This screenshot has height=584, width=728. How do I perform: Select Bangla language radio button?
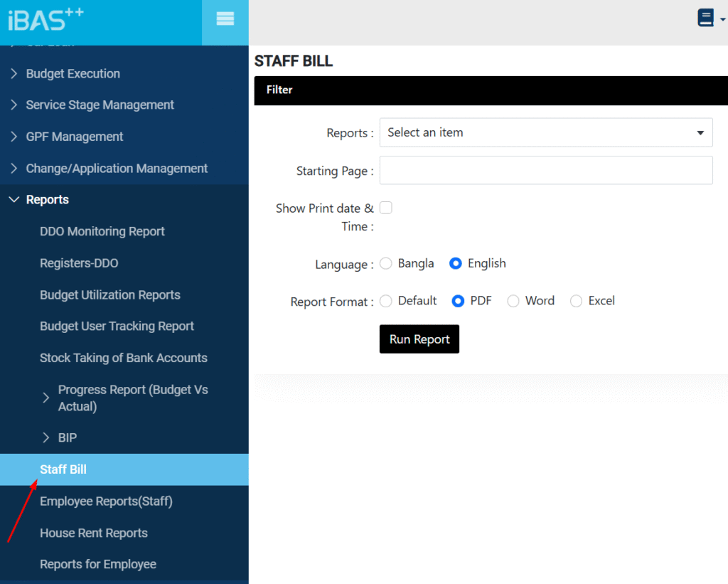coord(386,263)
